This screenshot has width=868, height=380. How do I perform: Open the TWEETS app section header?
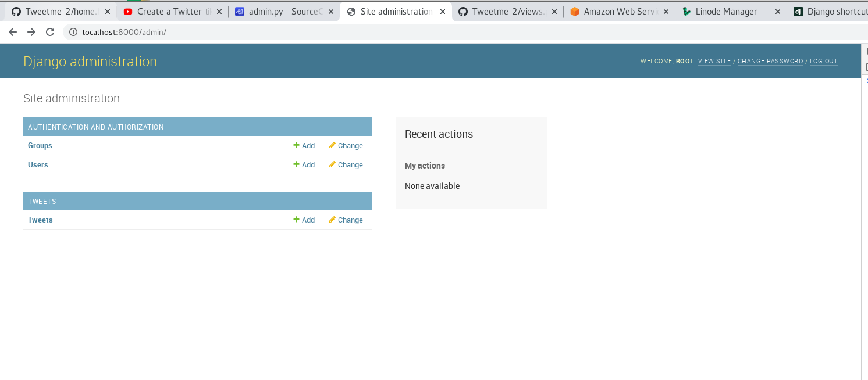click(42, 201)
